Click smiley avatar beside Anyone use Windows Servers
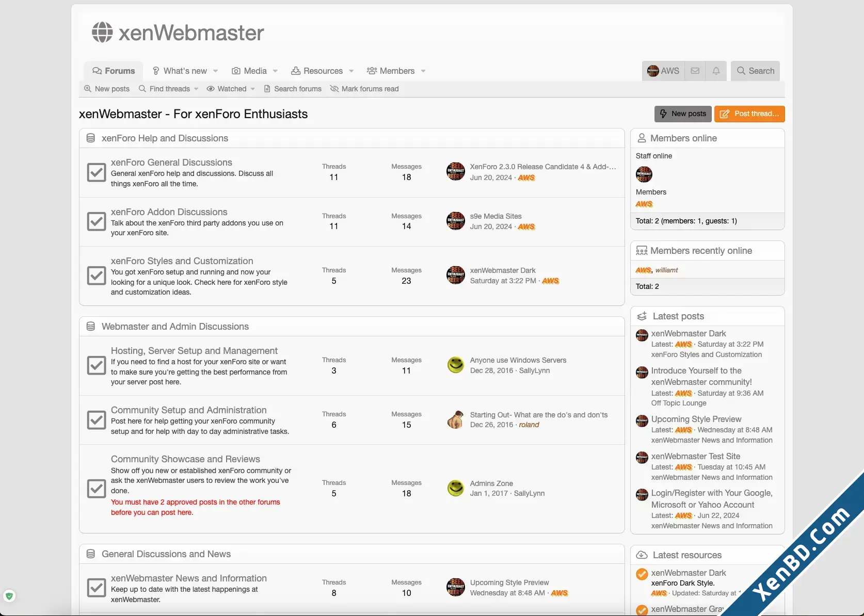Viewport: 864px width, 616px height. (x=456, y=365)
